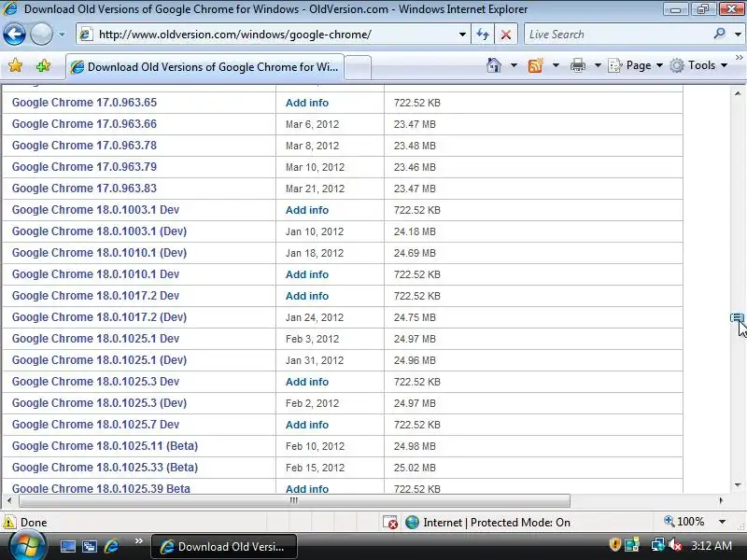This screenshot has width=747, height=560.
Task: Click the 100% zoom level button
Action: (684, 522)
